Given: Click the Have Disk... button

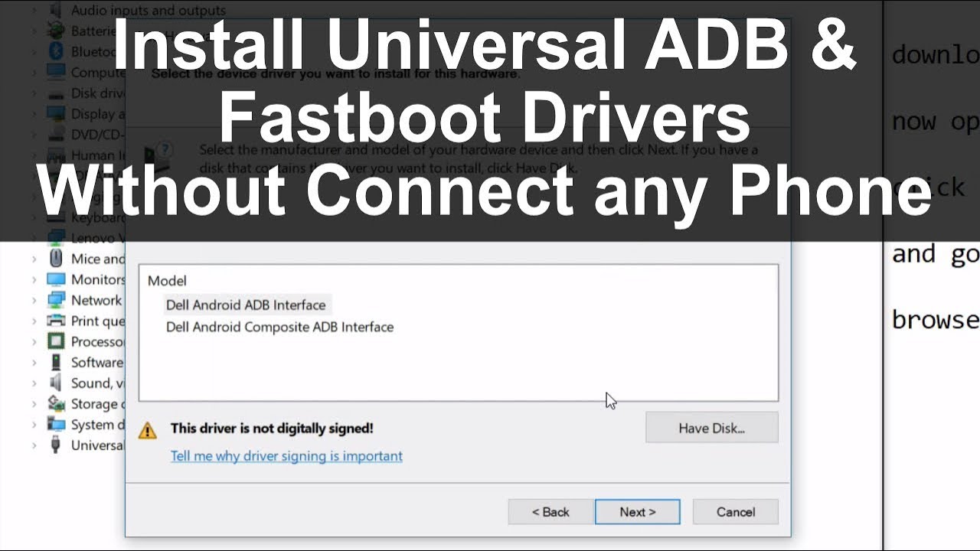Looking at the screenshot, I should pos(711,428).
